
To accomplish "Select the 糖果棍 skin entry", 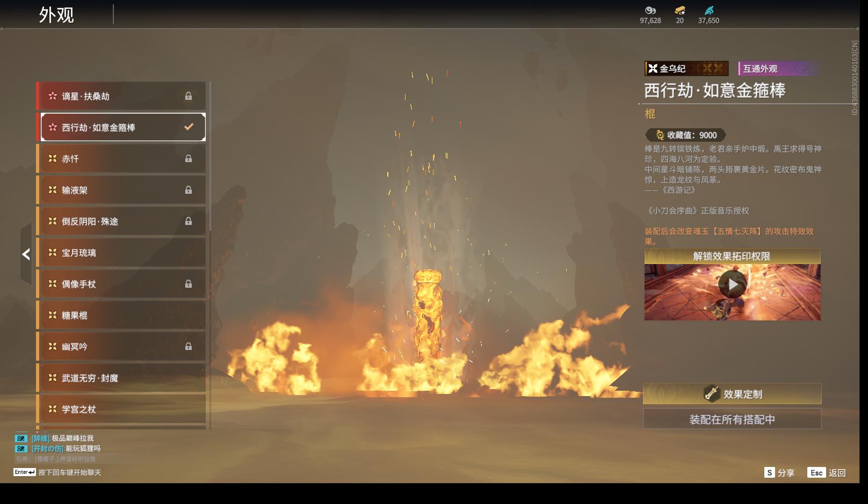I will [x=122, y=316].
